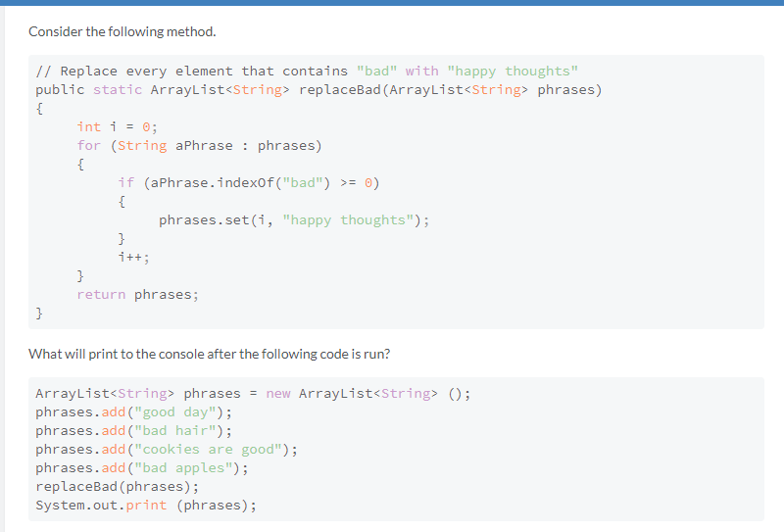This screenshot has width=784, height=532.
Task: Click the question text about console output
Action: [x=209, y=354]
